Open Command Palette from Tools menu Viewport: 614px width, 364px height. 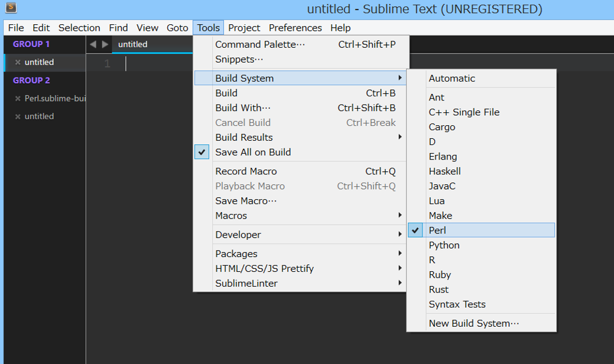point(300,45)
